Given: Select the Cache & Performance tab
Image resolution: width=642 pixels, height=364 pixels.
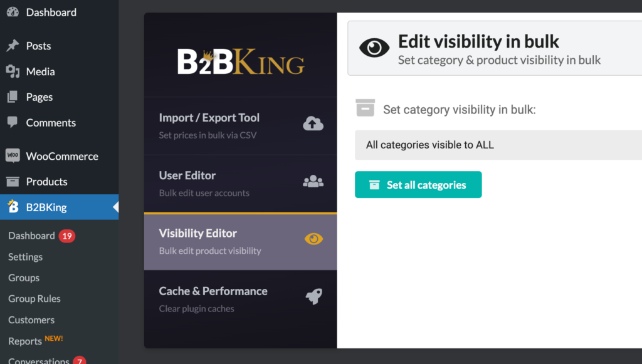Looking at the screenshot, I should pos(240,299).
